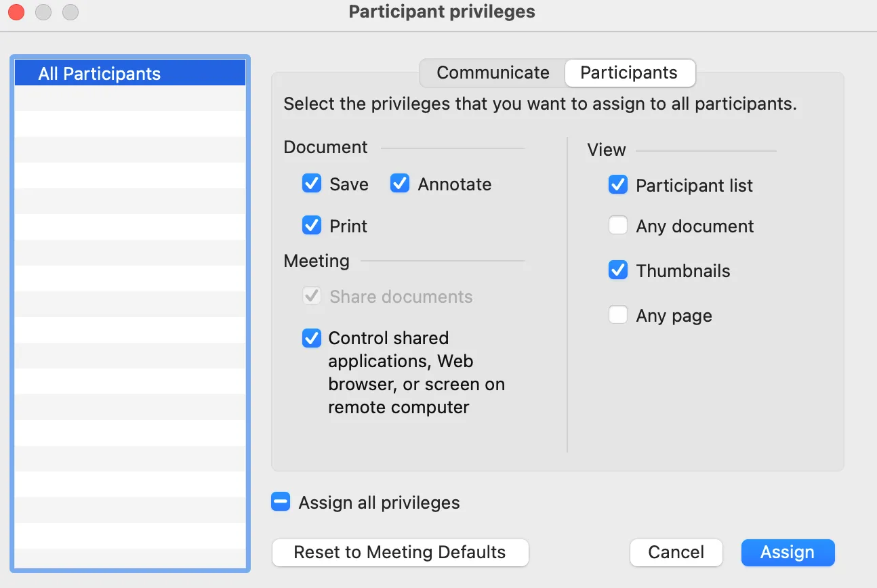The image size is (877, 588).
Task: Click the gray minimize window button
Action: [x=43, y=12]
